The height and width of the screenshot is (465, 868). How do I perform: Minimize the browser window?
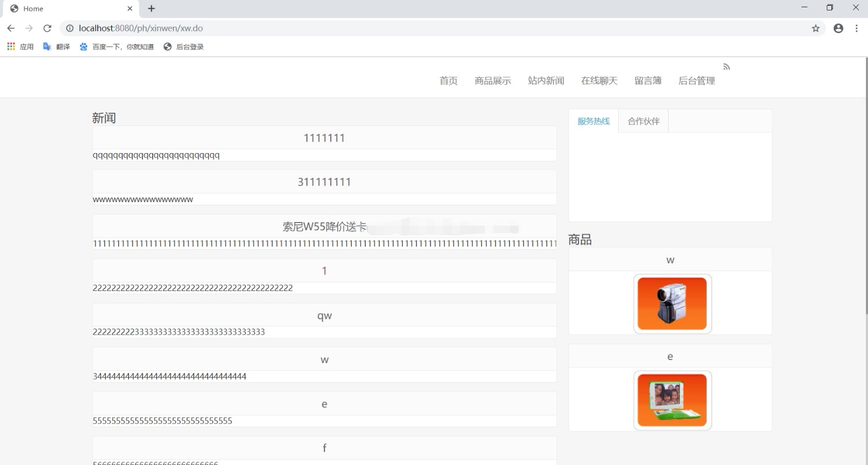coord(804,7)
